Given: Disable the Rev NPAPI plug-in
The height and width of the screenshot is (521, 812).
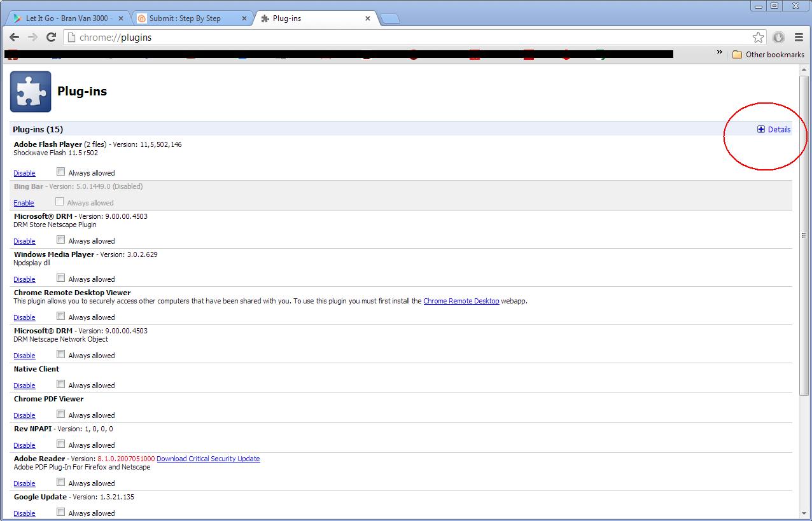Looking at the screenshot, I should 24,445.
